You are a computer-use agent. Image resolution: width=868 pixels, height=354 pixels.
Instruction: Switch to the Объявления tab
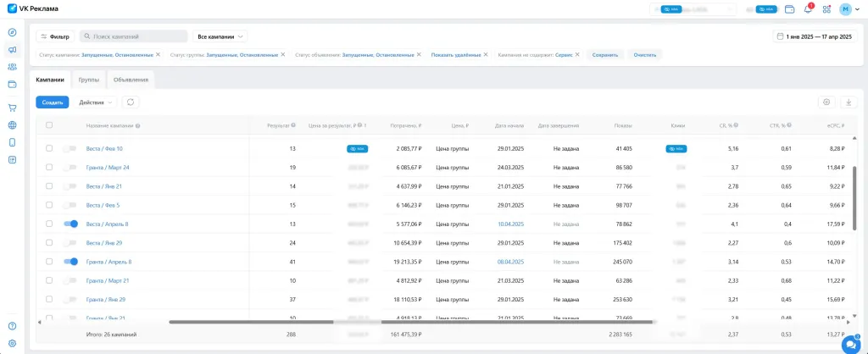[131, 80]
